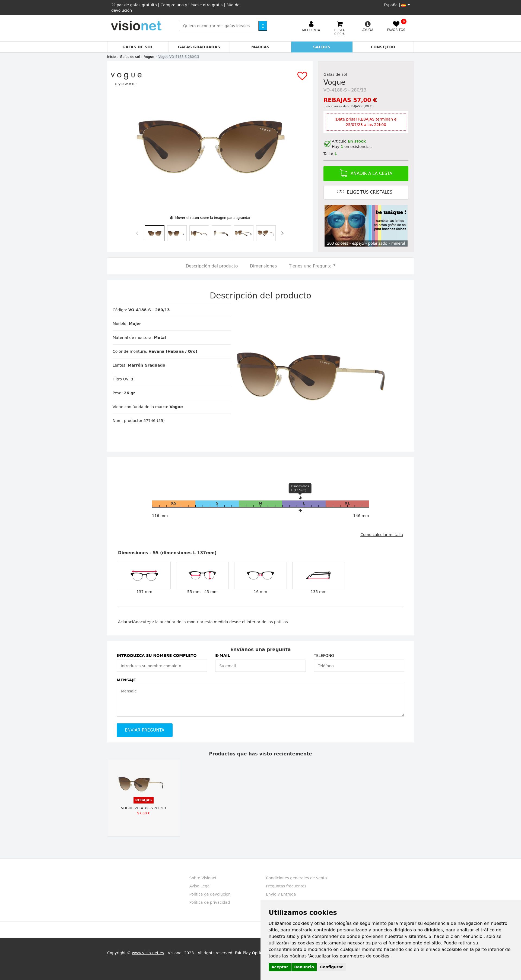The image size is (521, 980).
Task: Show next thumbnail with right chevron
Action: click(x=282, y=233)
